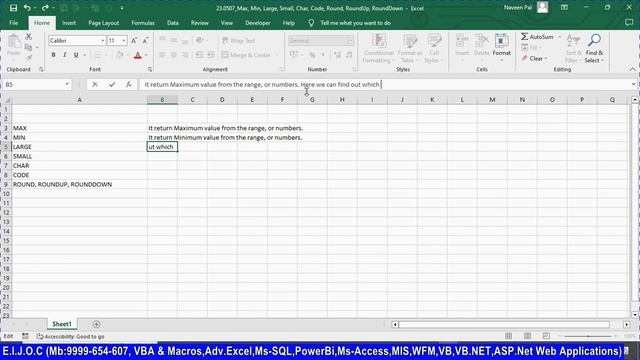Add new sheet with plus icon
This screenshot has height=360, width=640.
pyautogui.click(x=96, y=324)
